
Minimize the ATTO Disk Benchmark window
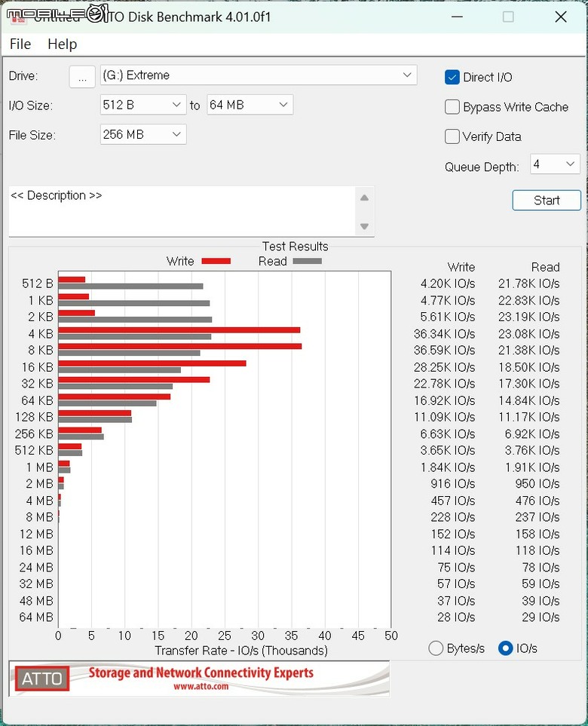pyautogui.click(x=457, y=17)
